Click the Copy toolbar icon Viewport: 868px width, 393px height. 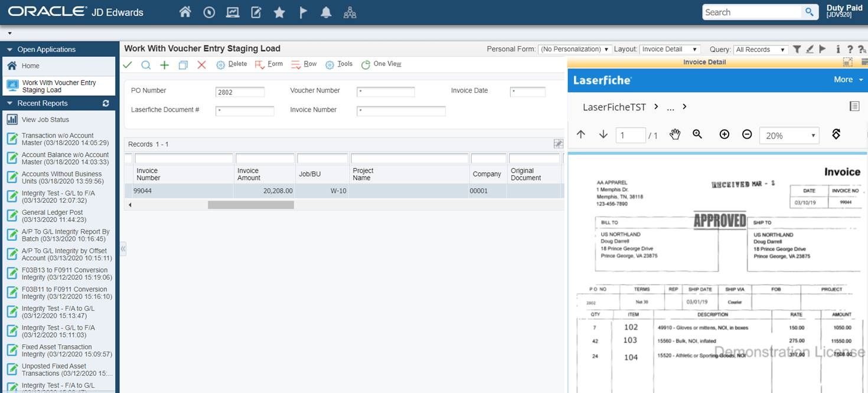coord(183,64)
